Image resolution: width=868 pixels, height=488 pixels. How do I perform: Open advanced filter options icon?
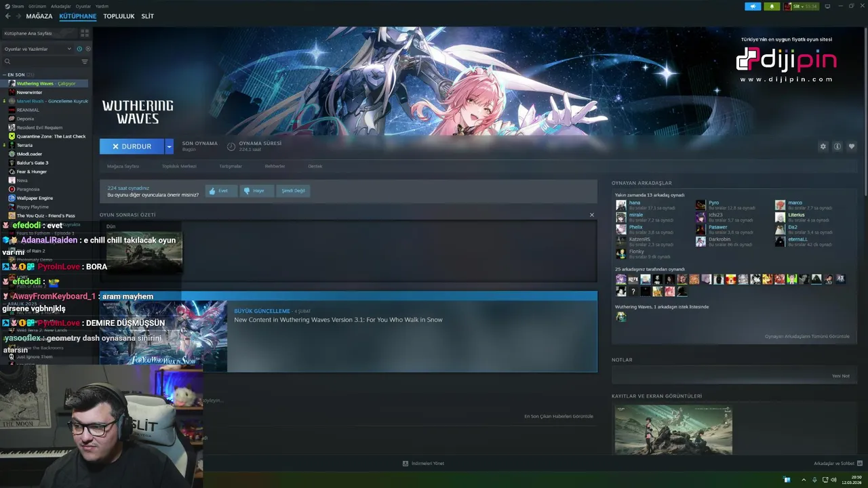[85, 62]
